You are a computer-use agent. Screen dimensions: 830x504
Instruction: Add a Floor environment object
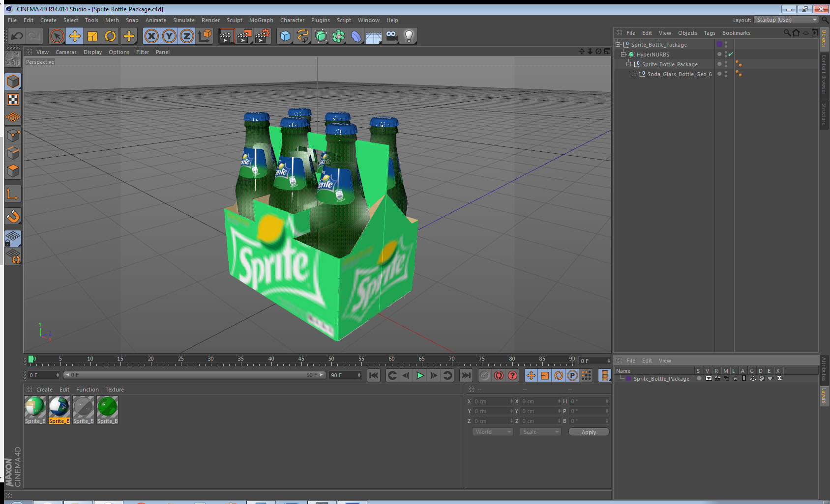(x=374, y=36)
